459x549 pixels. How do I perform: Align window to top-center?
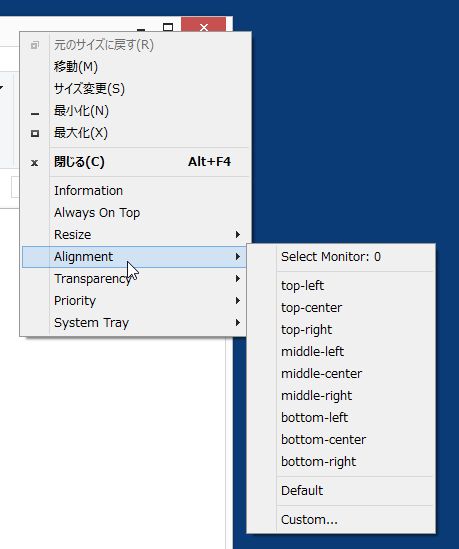[341, 308]
